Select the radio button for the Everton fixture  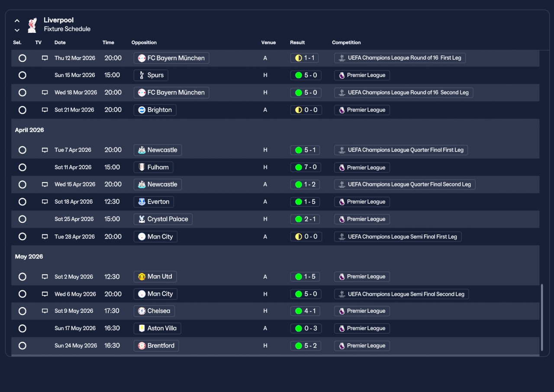23,202
